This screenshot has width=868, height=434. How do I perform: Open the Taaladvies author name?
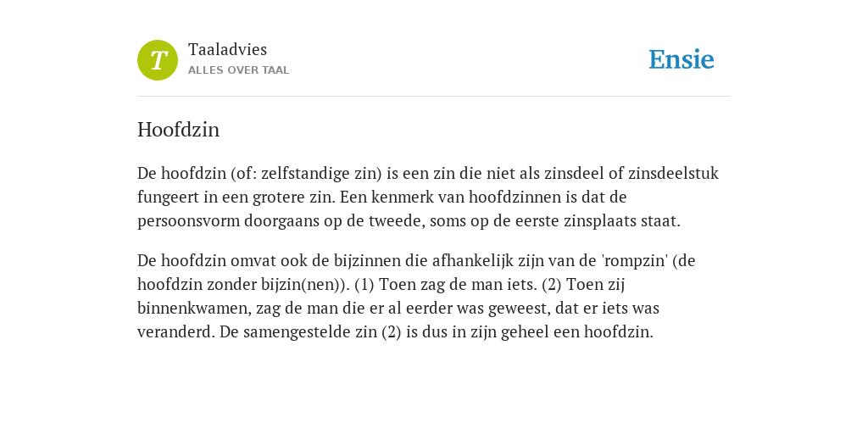[x=227, y=50]
